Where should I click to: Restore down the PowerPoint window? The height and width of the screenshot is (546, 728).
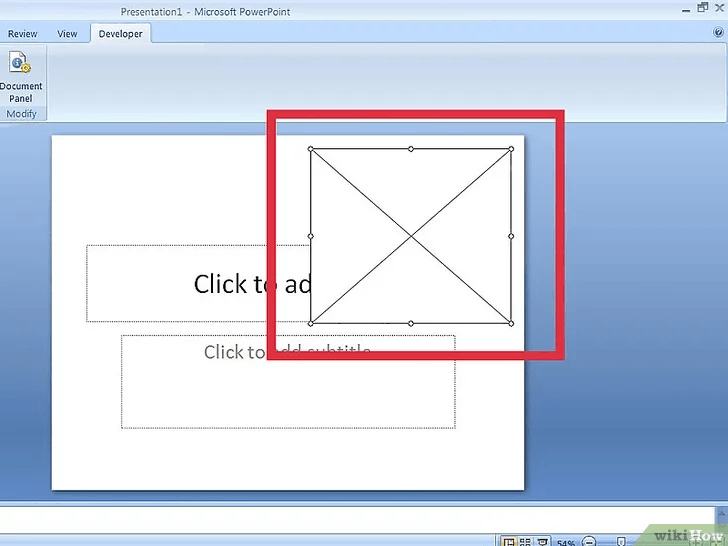tap(702, 10)
